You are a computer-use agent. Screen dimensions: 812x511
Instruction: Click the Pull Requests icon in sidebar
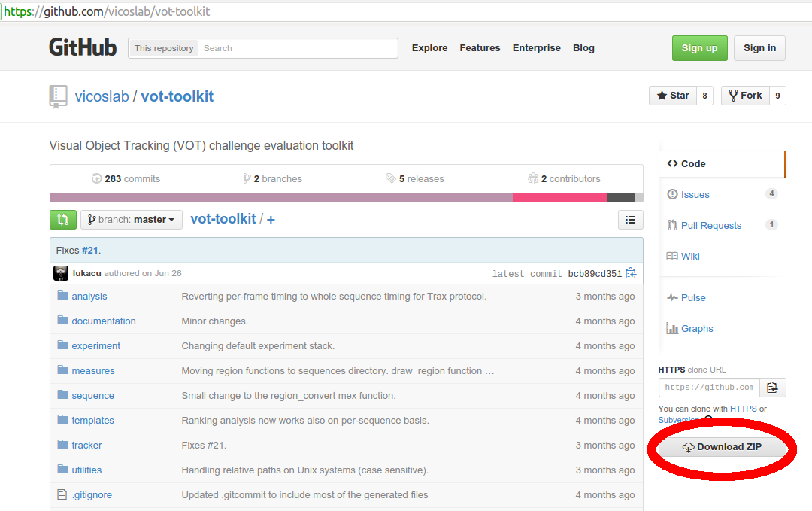(672, 225)
